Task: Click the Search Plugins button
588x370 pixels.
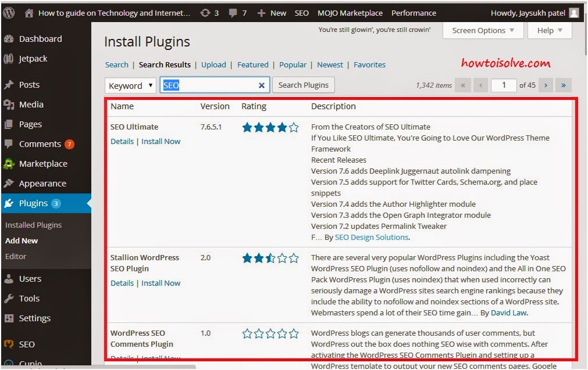Action: pyautogui.click(x=304, y=85)
